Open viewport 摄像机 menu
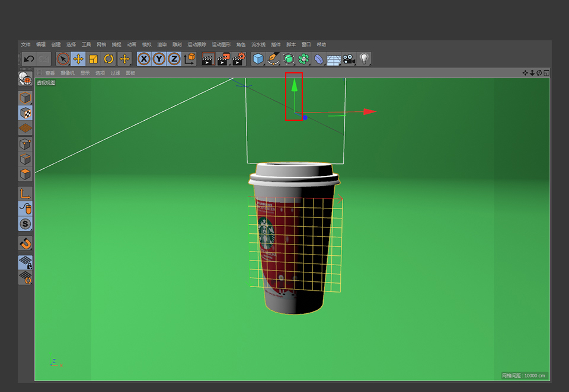The width and height of the screenshot is (569, 392). tap(68, 73)
